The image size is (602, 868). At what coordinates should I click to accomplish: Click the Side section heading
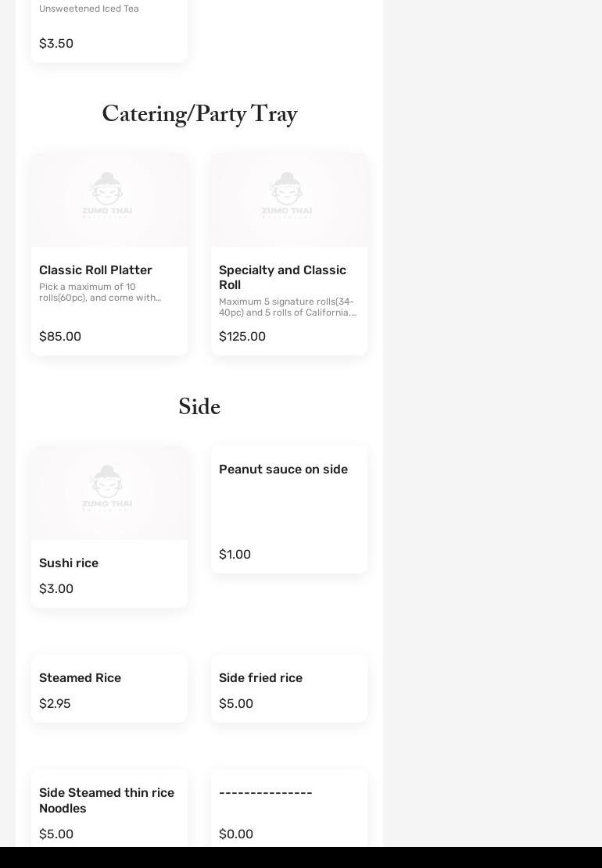click(199, 408)
